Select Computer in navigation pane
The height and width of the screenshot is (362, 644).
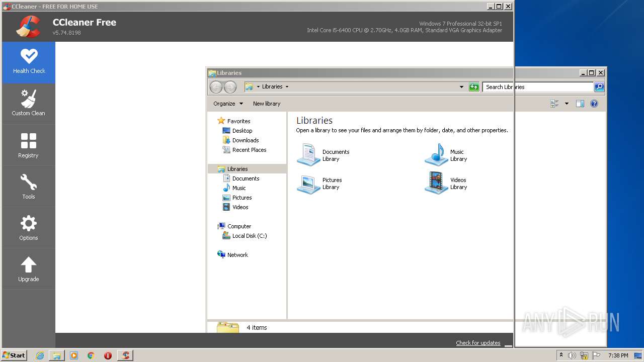pos(239,226)
